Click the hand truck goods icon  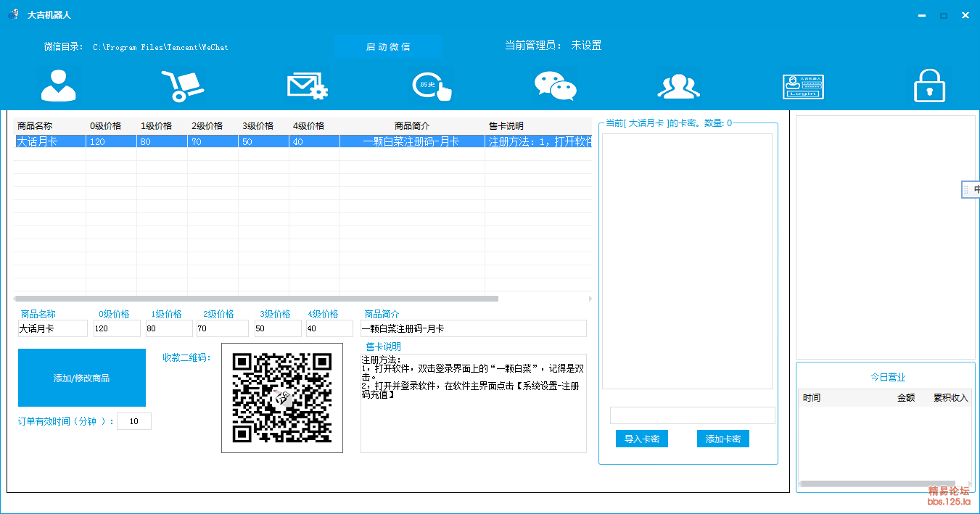pos(182,86)
